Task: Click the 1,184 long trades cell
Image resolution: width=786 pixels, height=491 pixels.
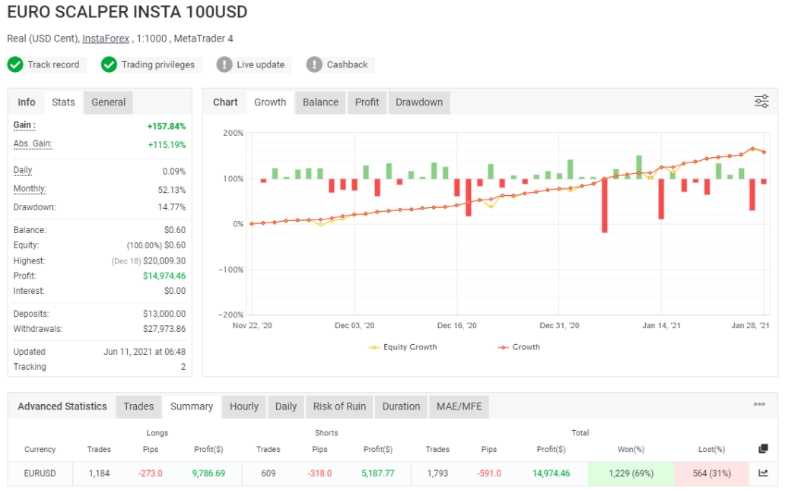Action: pos(99,473)
